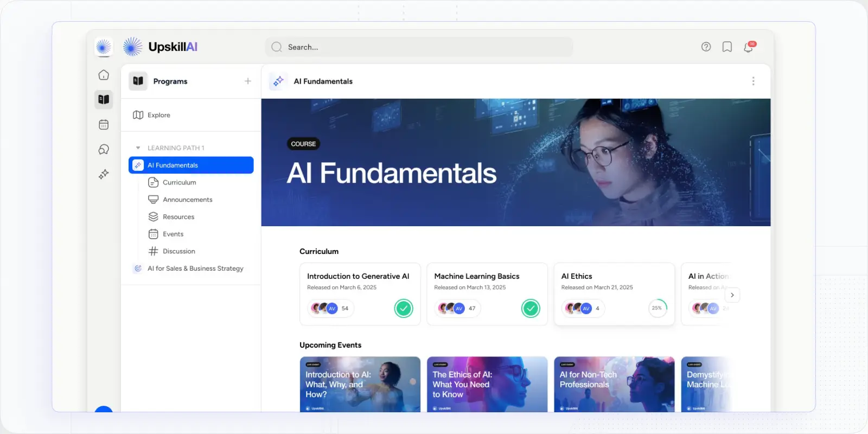Click completed checkmark on Machine Learning Basics
Image resolution: width=868 pixels, height=434 pixels.
(531, 308)
